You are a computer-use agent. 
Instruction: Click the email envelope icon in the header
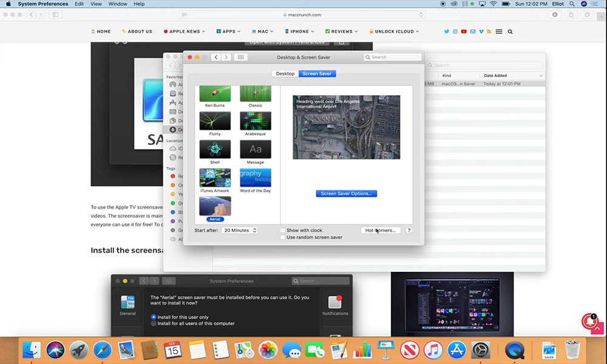click(x=473, y=32)
